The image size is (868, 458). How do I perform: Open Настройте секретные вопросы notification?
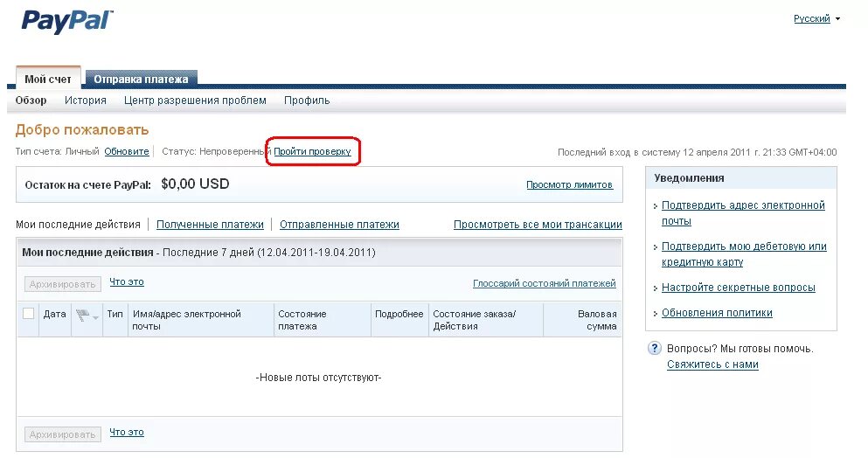[739, 288]
